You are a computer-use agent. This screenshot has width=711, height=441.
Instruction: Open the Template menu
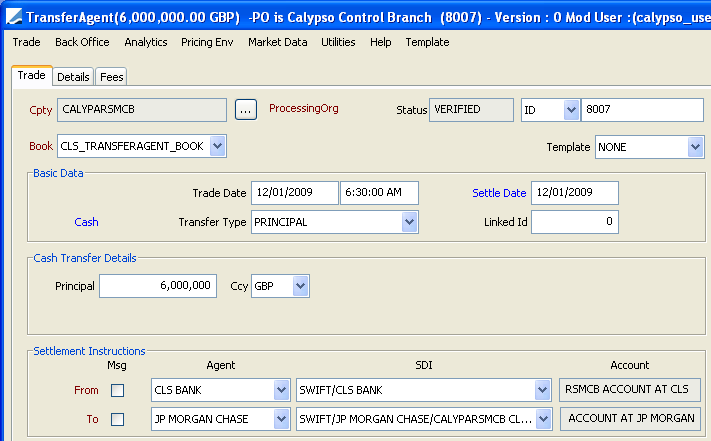[427, 42]
